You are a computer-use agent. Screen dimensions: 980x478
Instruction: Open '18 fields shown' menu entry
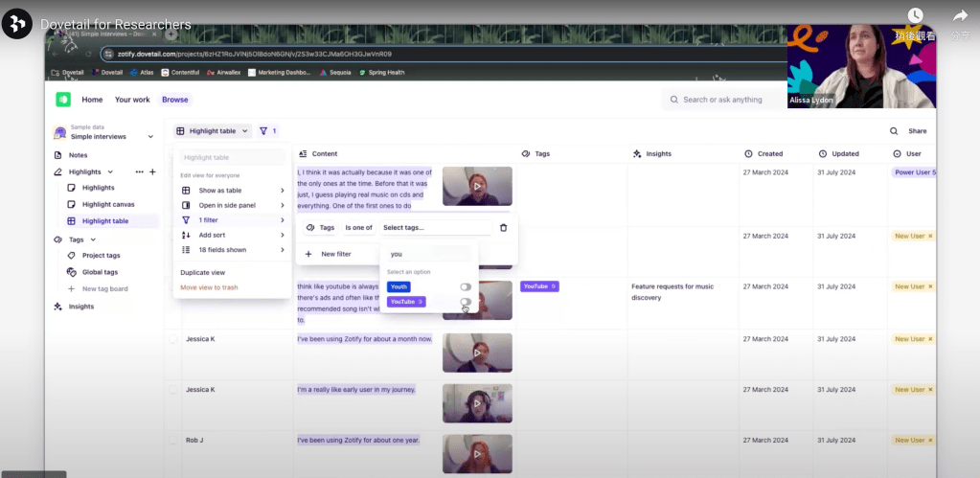[233, 250]
